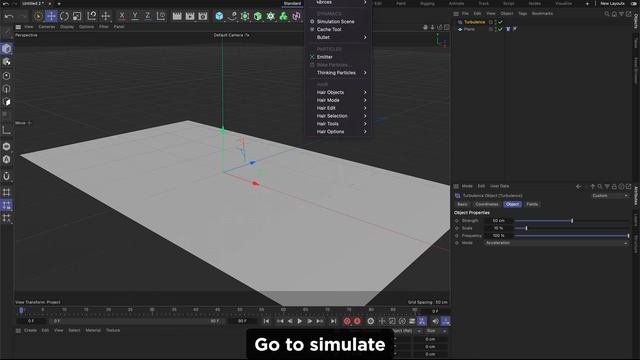Switch to the Fields attributes tab
This screenshot has height=360, width=640.
532,204
